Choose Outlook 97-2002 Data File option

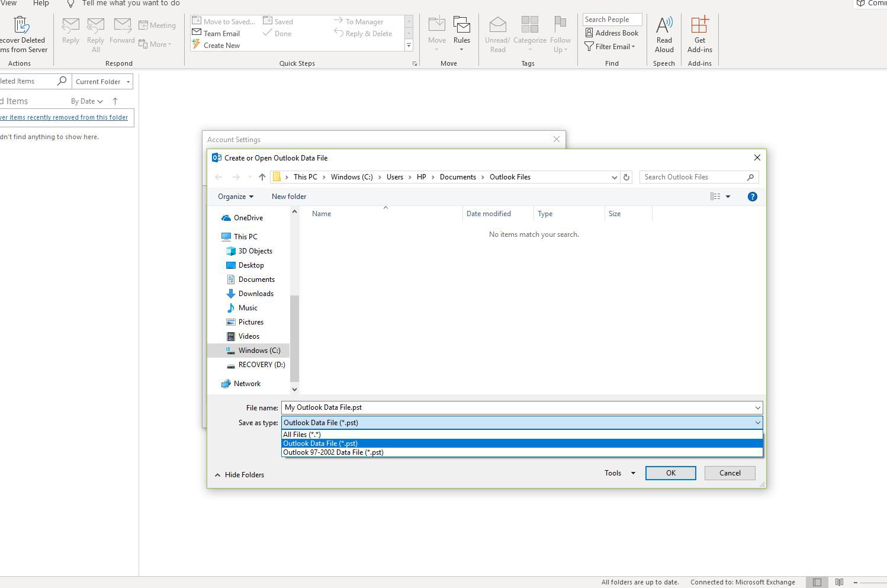coord(522,452)
